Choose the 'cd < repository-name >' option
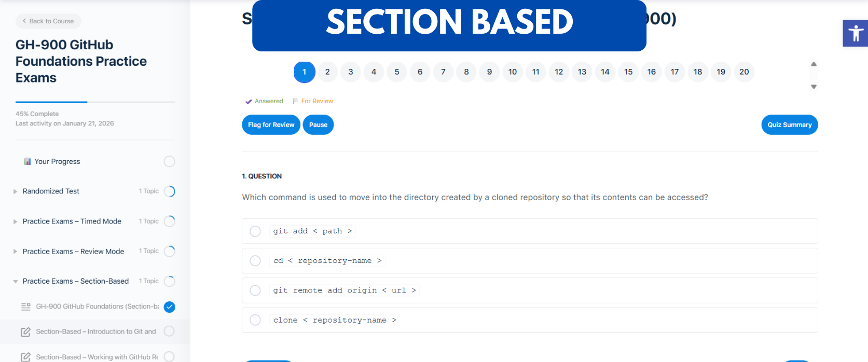 click(x=255, y=261)
